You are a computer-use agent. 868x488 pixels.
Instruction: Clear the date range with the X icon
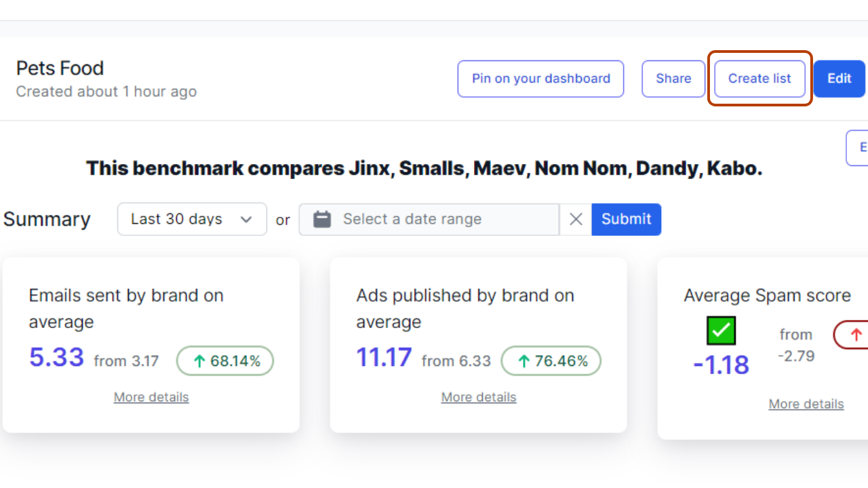(576, 220)
